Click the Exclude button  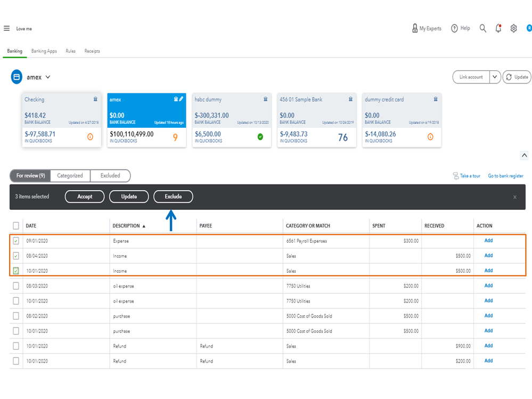(173, 197)
